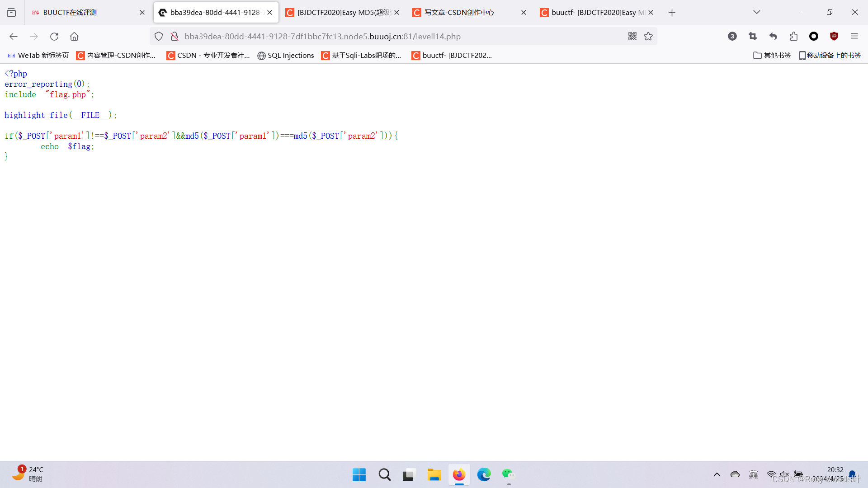
Task: View insecure connection lock info
Action: point(175,37)
